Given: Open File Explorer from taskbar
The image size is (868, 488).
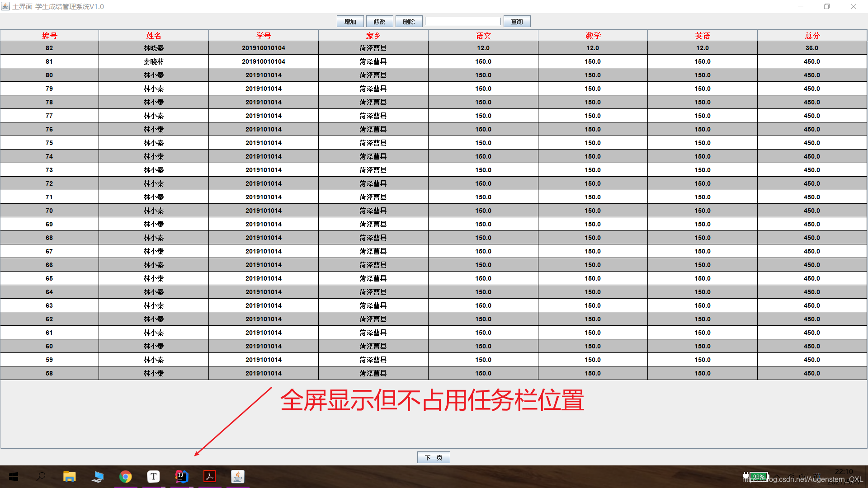Looking at the screenshot, I should coord(69,477).
